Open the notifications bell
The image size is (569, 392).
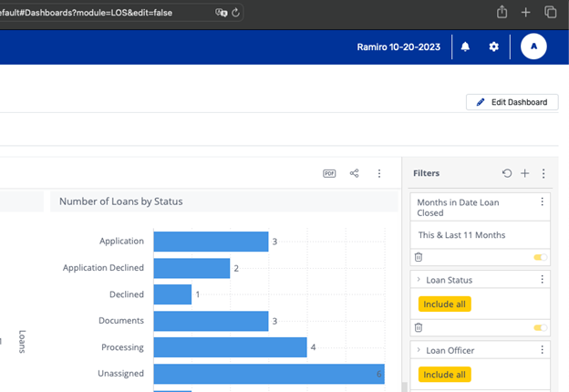pos(465,46)
